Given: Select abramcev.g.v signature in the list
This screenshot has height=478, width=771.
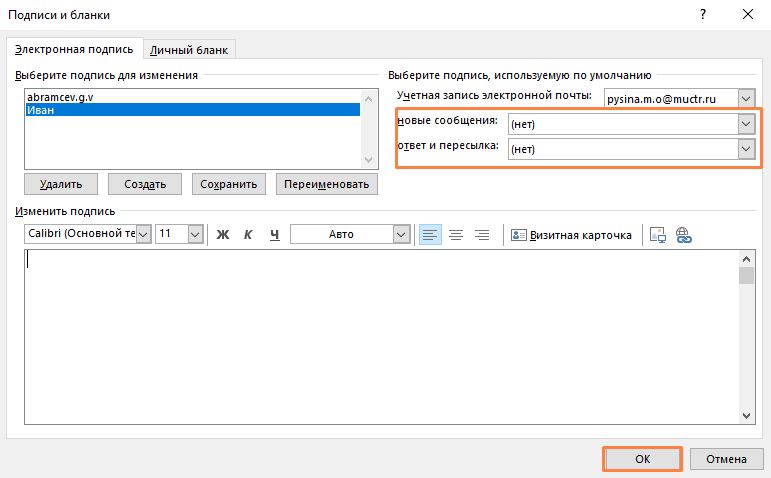Looking at the screenshot, I should (x=61, y=97).
